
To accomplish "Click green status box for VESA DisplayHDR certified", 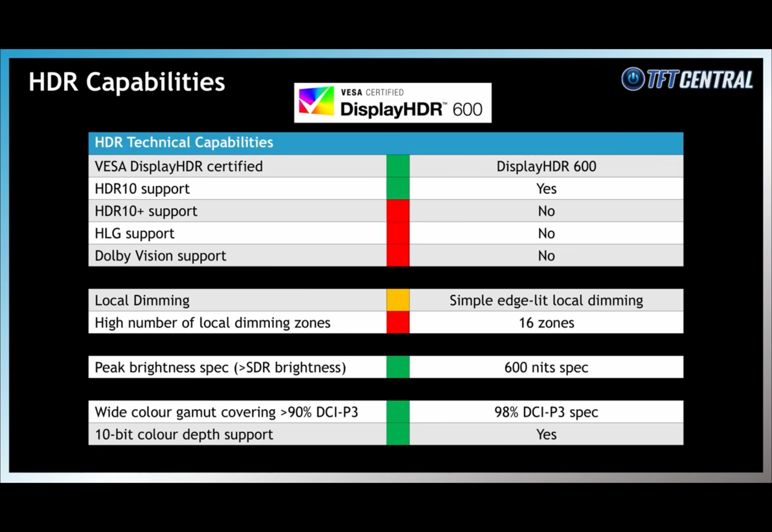I will pyautogui.click(x=398, y=166).
